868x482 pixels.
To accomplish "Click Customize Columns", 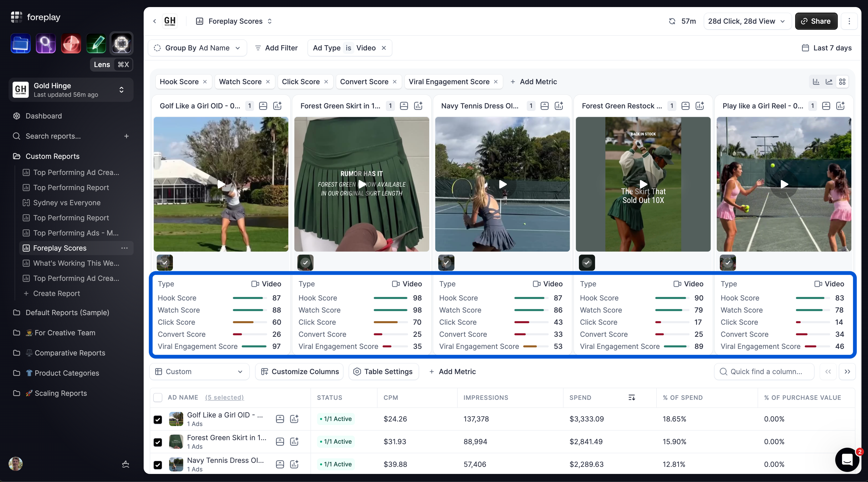I will [299, 371].
